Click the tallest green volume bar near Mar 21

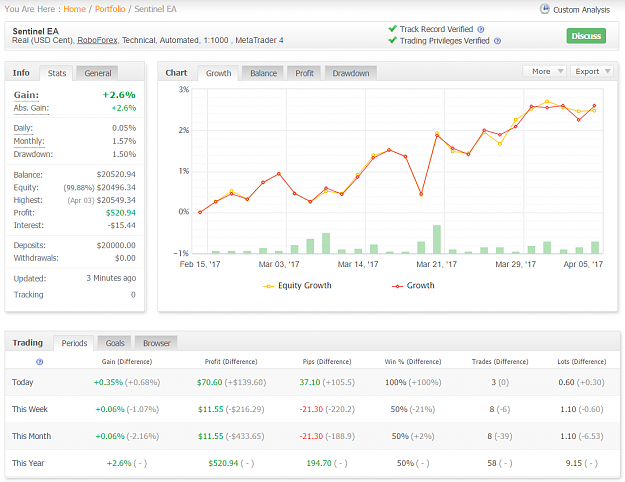(x=437, y=239)
